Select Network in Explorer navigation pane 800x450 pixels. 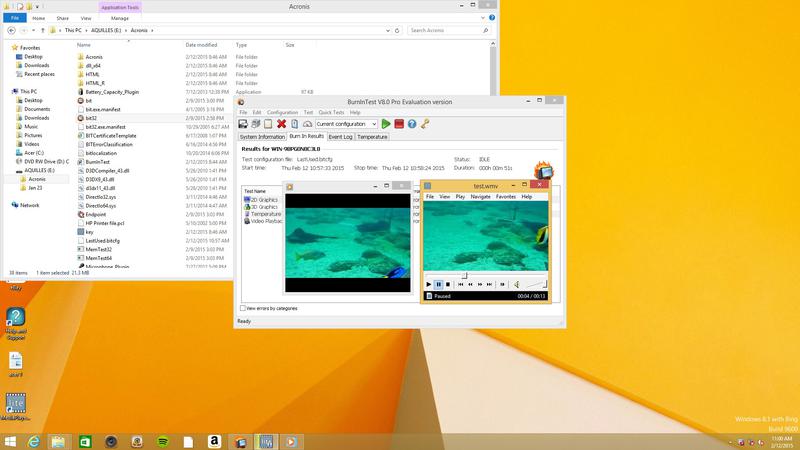coord(29,205)
